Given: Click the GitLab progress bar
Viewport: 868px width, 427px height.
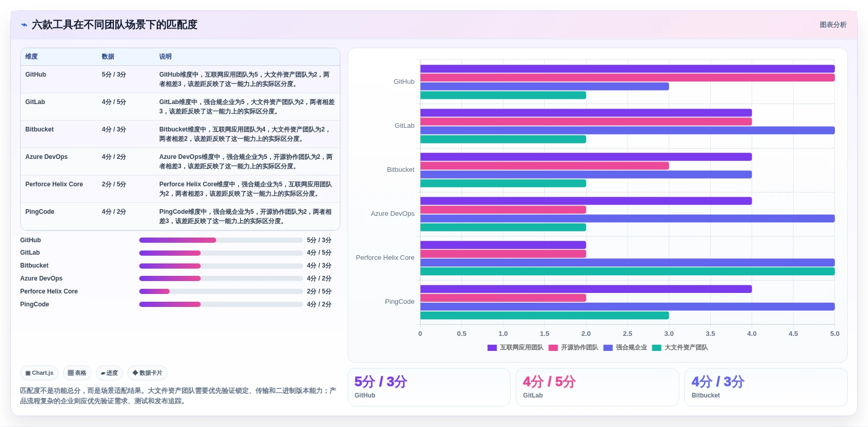Looking at the screenshot, I should [221, 253].
